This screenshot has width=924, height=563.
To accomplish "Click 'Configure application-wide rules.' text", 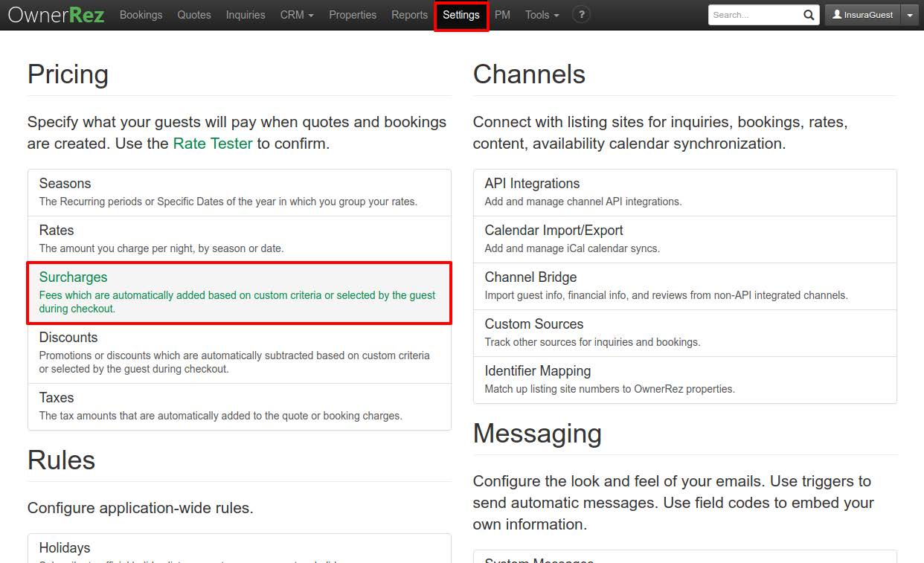I will tap(141, 508).
